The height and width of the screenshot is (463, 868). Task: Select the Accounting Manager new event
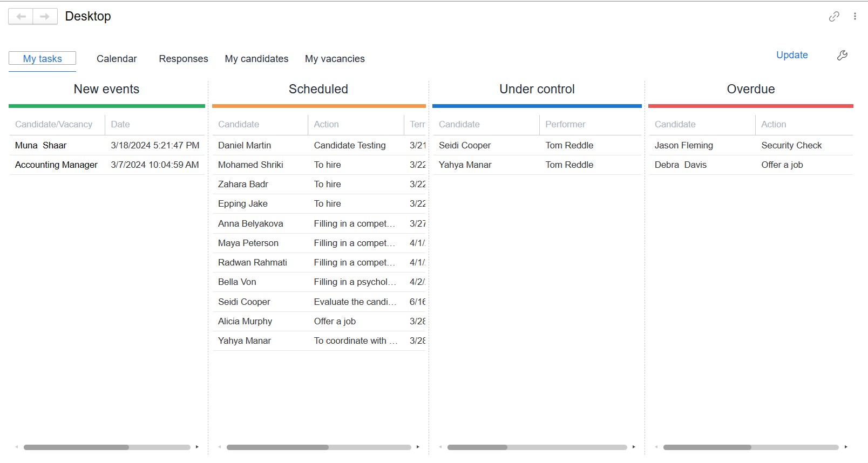pyautogui.click(x=56, y=165)
